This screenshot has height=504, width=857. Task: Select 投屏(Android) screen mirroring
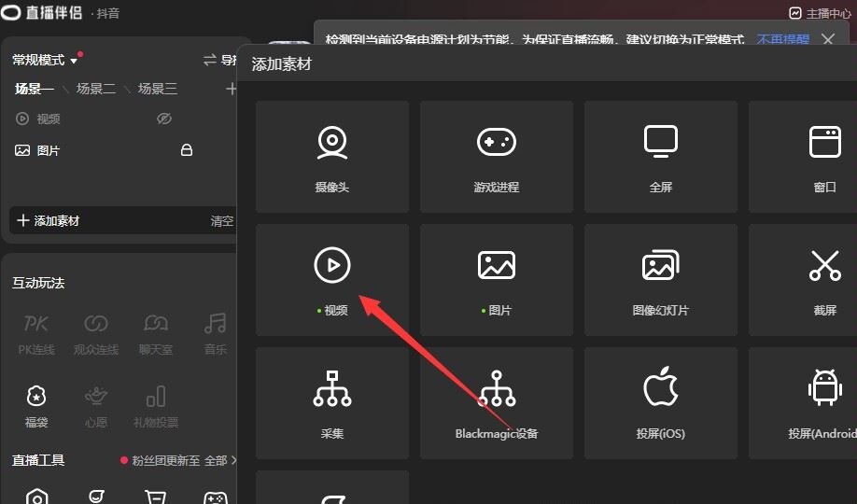(x=803, y=403)
